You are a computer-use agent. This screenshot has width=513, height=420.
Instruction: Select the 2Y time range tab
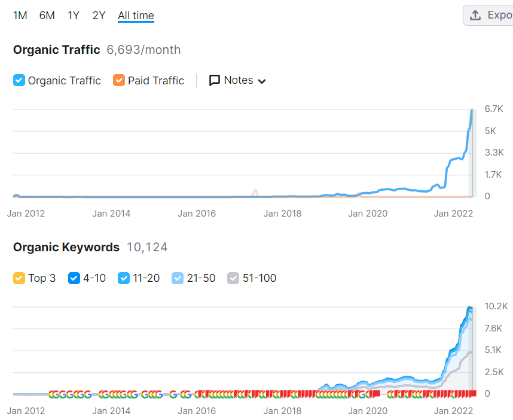click(x=99, y=16)
